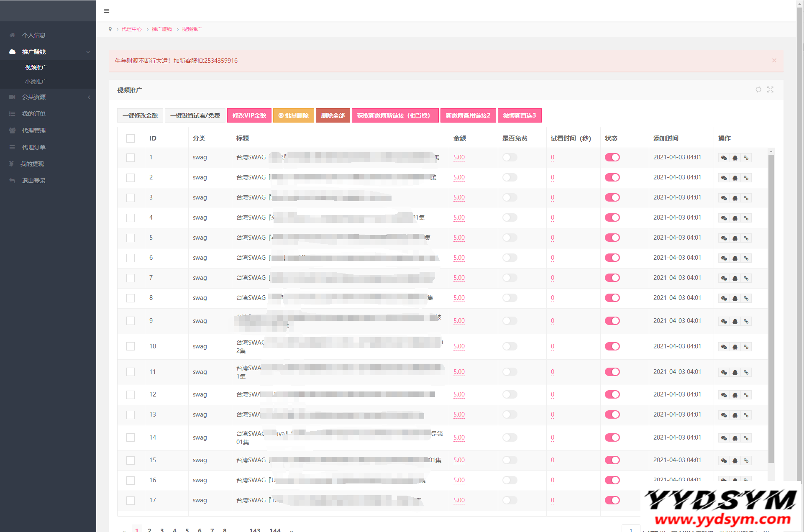Go to page 144 in pagination

[275, 529]
